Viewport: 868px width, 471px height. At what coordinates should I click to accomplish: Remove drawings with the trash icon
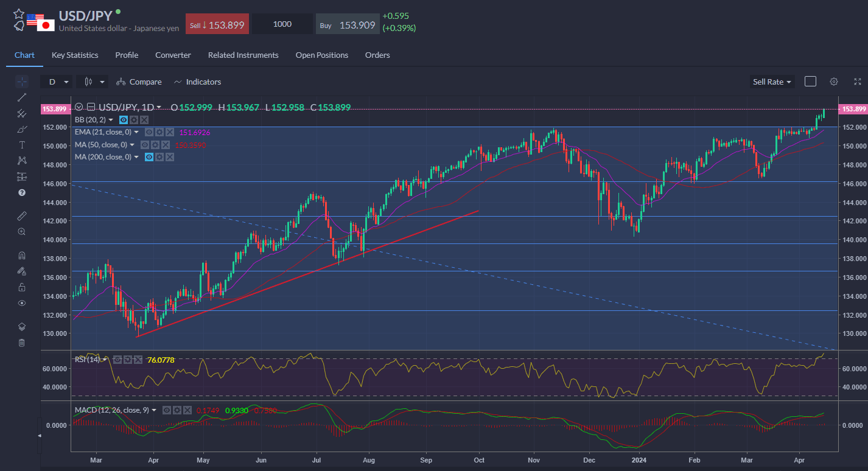22,343
